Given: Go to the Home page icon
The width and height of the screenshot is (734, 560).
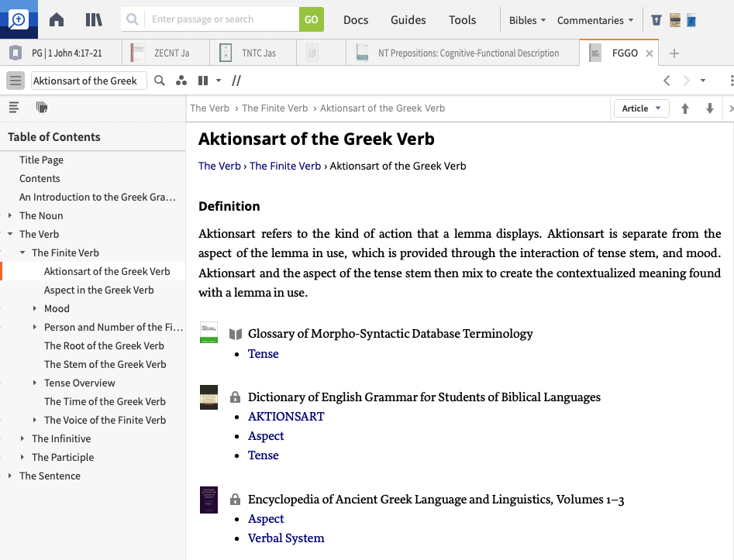Looking at the screenshot, I should click(57, 19).
